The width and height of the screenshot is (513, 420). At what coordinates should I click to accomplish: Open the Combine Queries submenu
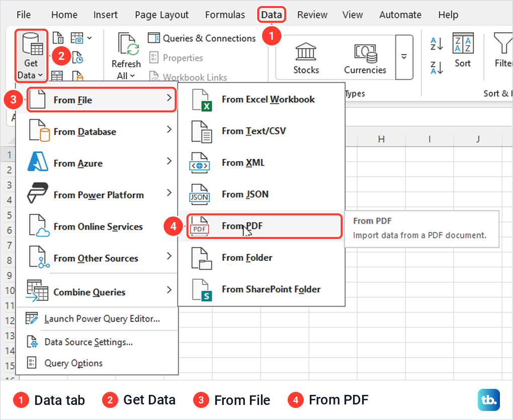[97, 291]
